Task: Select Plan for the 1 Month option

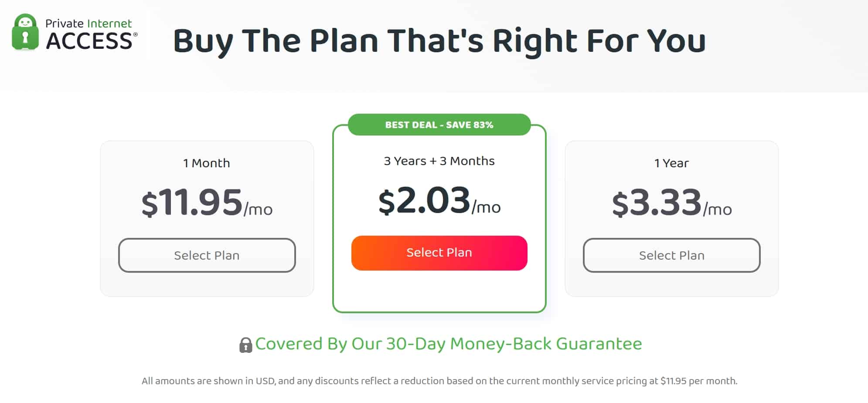Action: pos(207,255)
